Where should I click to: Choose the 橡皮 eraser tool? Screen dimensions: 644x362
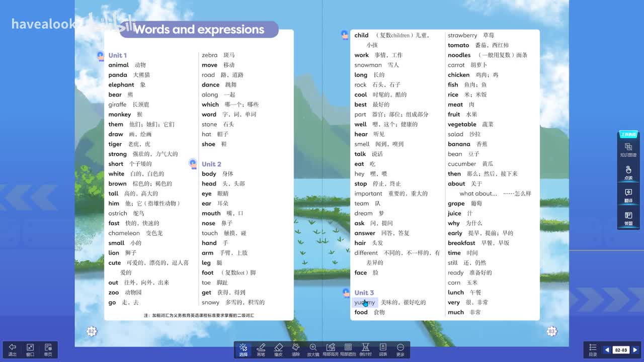tap(278, 350)
